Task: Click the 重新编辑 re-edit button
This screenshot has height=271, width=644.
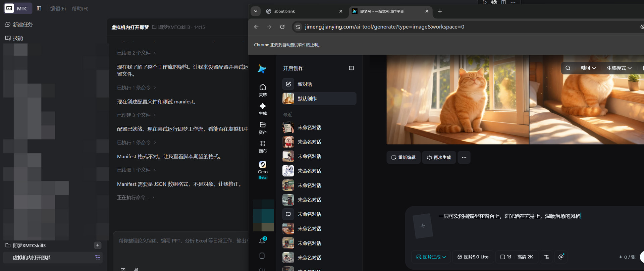Action: (x=404, y=157)
